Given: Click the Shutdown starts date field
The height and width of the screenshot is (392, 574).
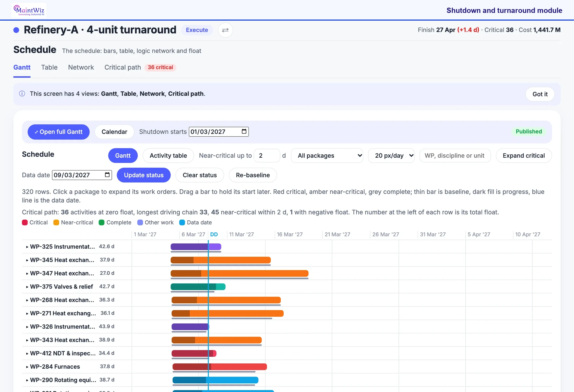Looking at the screenshot, I should tap(219, 131).
